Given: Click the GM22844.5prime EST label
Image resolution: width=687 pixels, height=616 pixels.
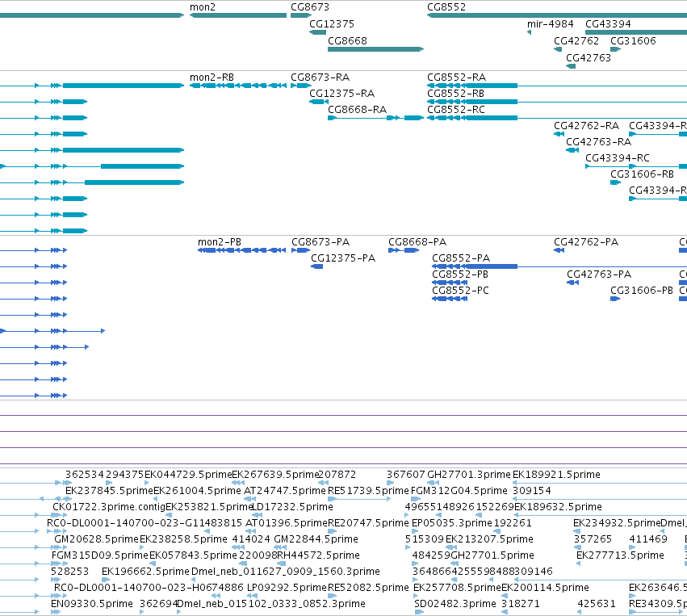Looking at the screenshot, I should [x=316, y=539].
